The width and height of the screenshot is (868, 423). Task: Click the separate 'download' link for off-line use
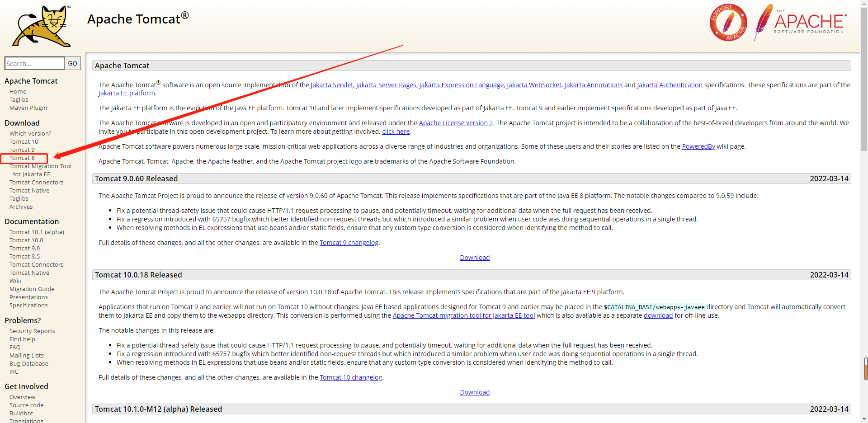(x=658, y=315)
